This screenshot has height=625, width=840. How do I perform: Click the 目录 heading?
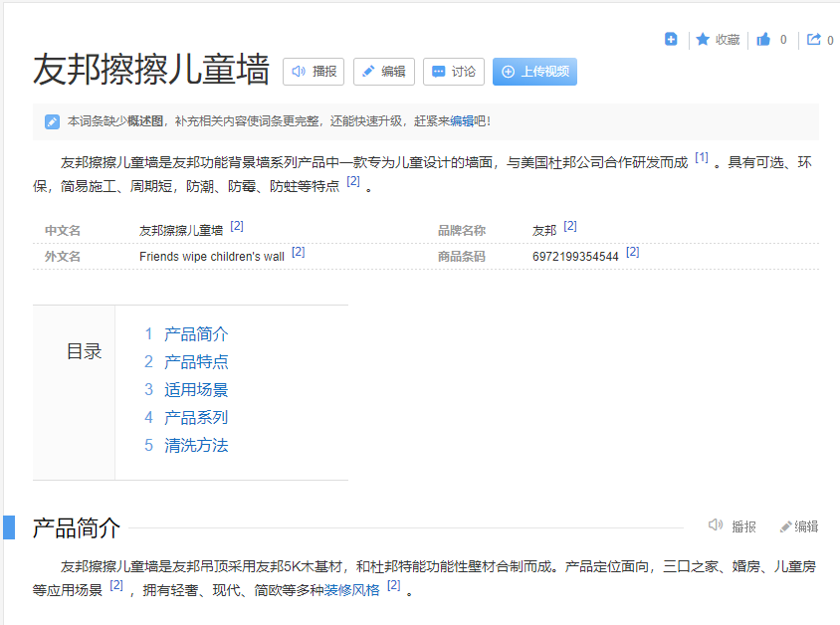pyautogui.click(x=85, y=352)
